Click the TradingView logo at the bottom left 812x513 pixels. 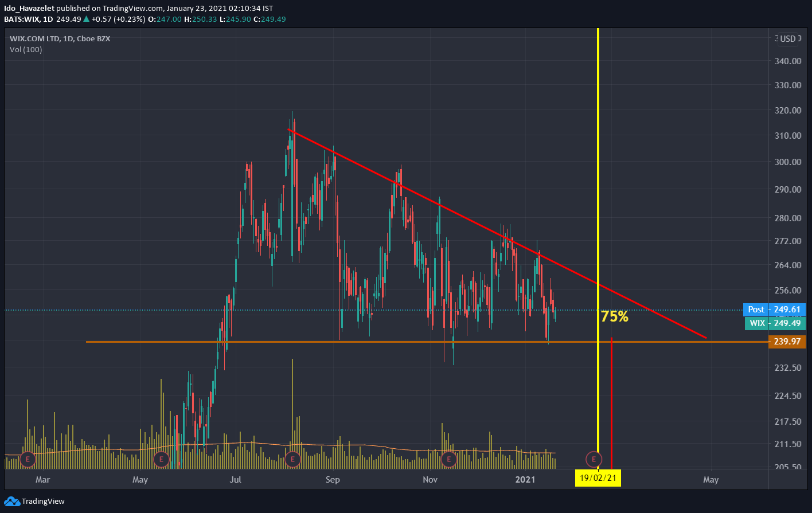click(34, 502)
